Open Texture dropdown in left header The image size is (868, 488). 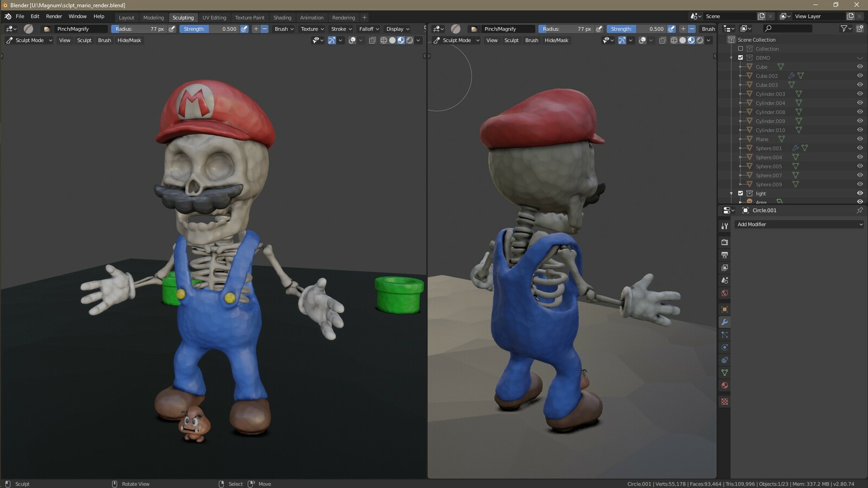pyautogui.click(x=312, y=29)
